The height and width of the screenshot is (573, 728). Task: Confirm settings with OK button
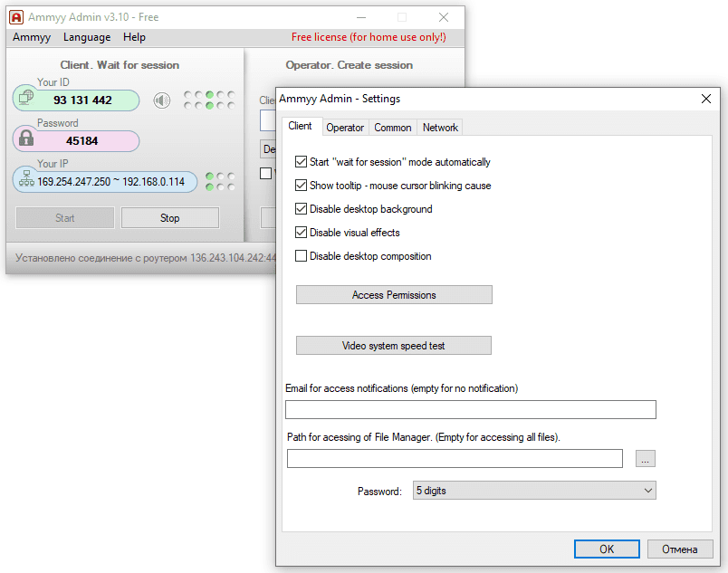[x=607, y=549]
